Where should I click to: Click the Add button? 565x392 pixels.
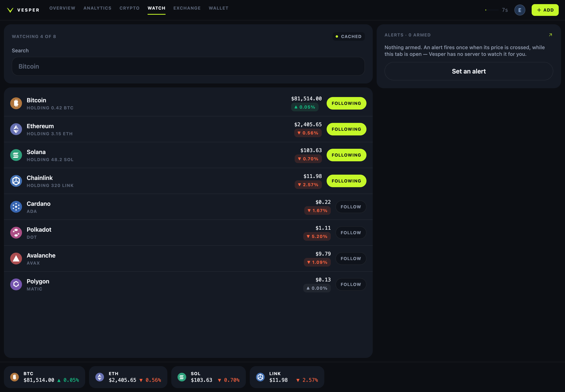[545, 10]
